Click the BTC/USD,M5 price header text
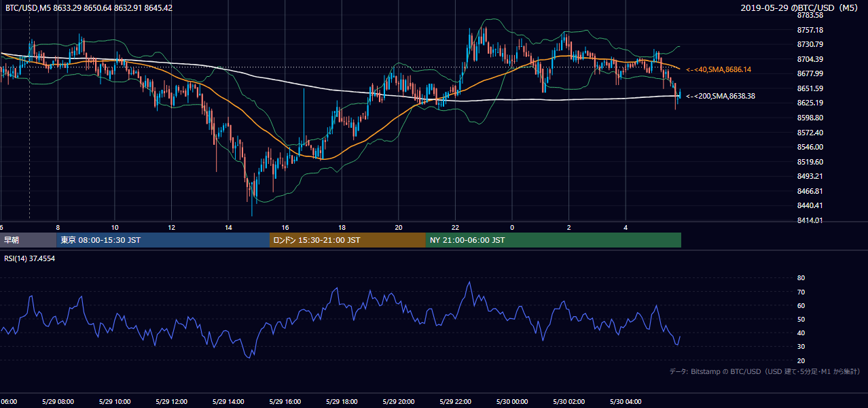868x408 pixels. coord(88,8)
